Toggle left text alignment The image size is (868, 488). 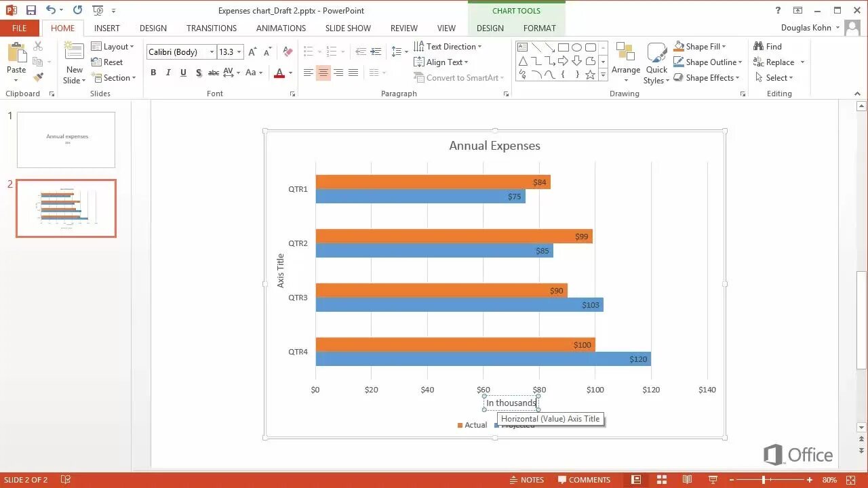pyautogui.click(x=309, y=73)
